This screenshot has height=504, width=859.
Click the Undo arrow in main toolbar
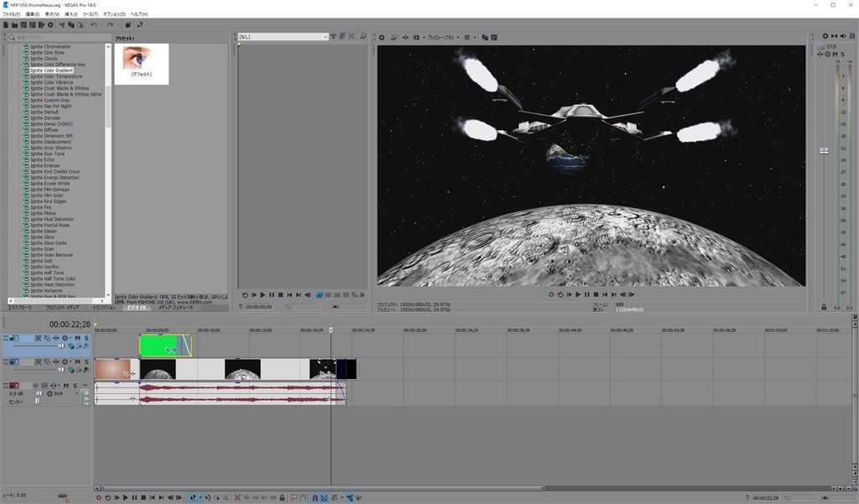tap(94, 24)
